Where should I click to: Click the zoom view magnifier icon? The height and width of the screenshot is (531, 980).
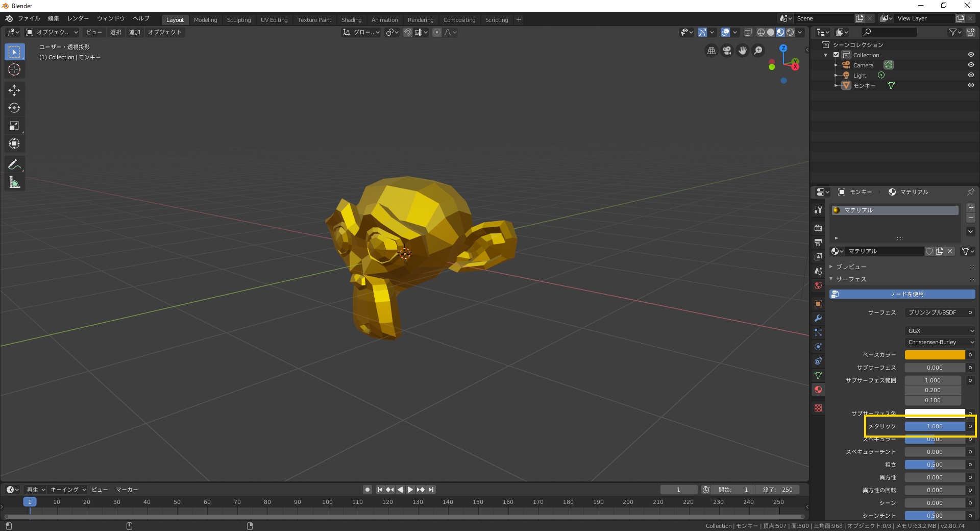point(758,51)
